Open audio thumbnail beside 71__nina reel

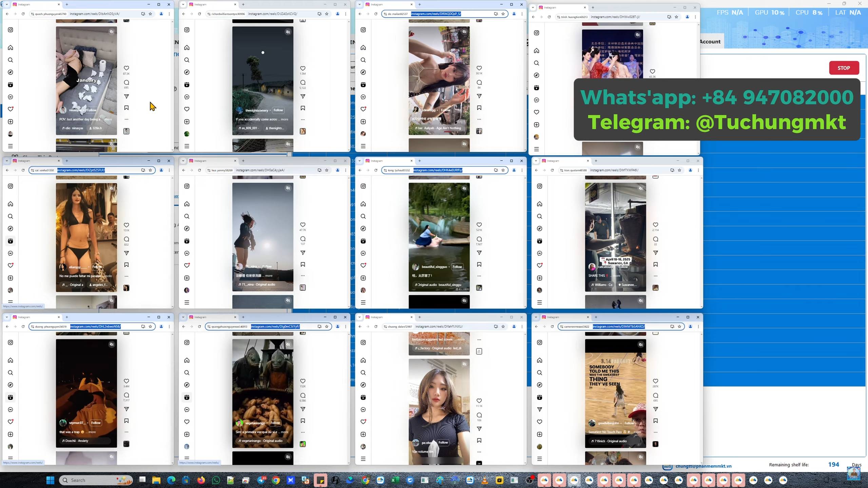303,288
